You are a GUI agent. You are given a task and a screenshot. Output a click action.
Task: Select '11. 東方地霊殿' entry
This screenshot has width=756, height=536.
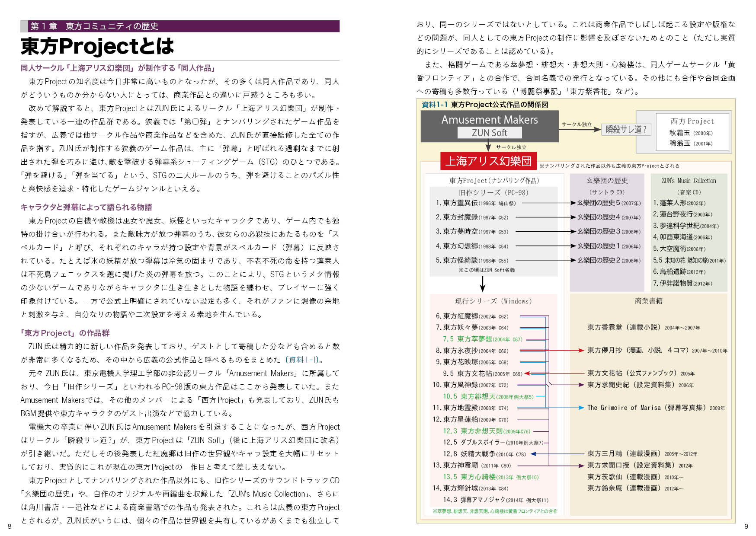[x=470, y=408]
